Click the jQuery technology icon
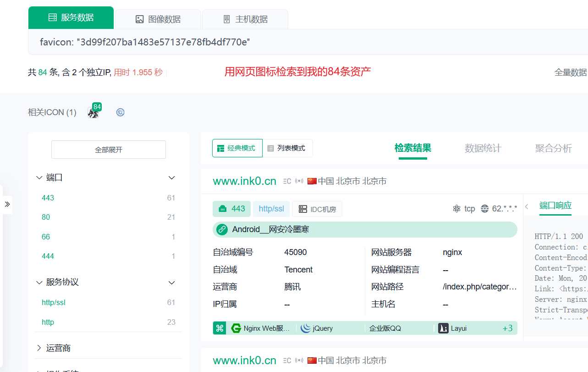Viewport: 588px width, 372px height. click(305, 328)
